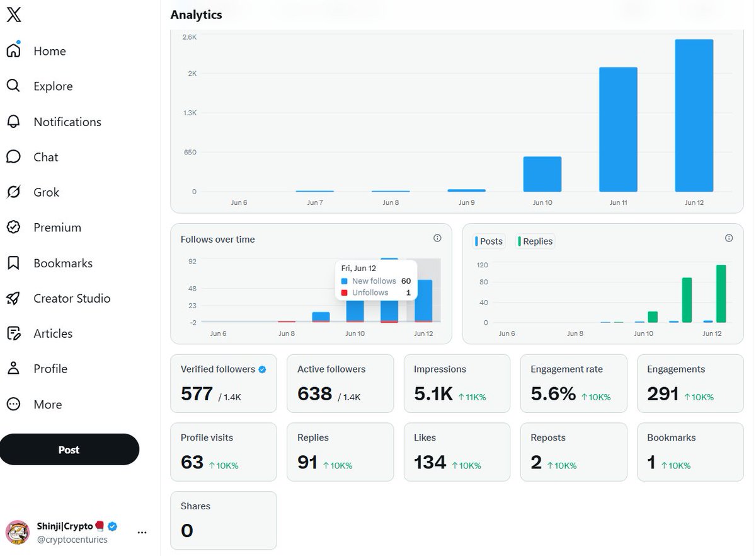
Task: Toggle the Replies legend filter
Action: pos(535,241)
